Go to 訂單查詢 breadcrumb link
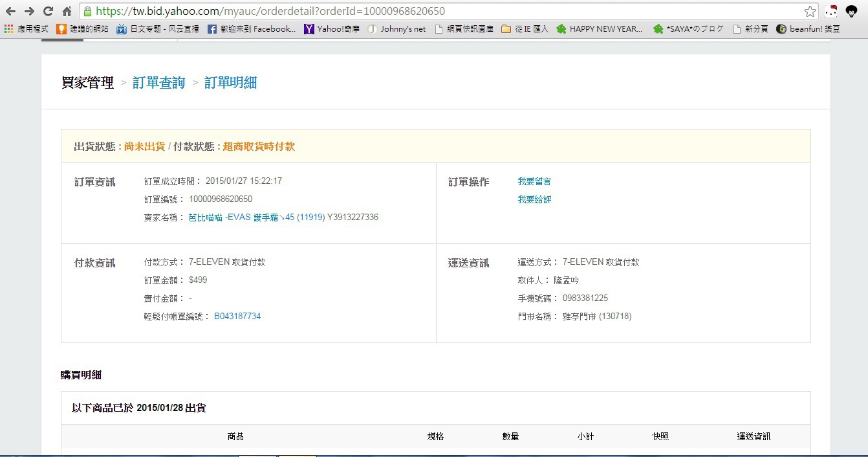Screen dimensions: 868x457 159,83
